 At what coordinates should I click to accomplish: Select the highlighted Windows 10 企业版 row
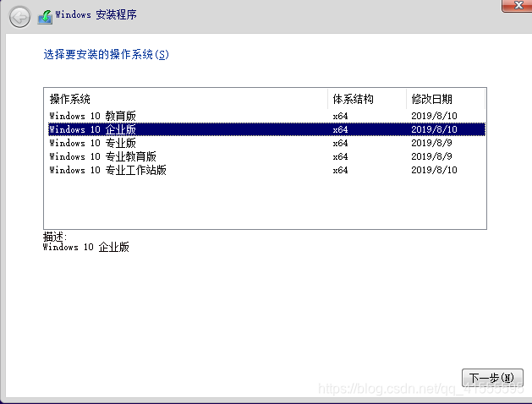tap(266, 129)
